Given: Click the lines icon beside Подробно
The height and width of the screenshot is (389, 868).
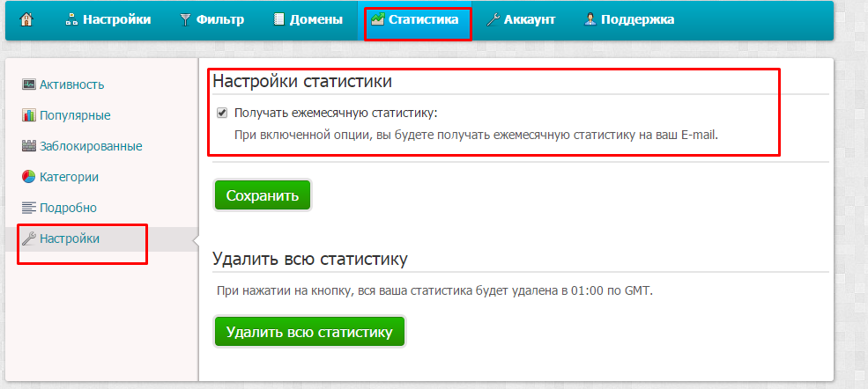Looking at the screenshot, I should [x=29, y=208].
